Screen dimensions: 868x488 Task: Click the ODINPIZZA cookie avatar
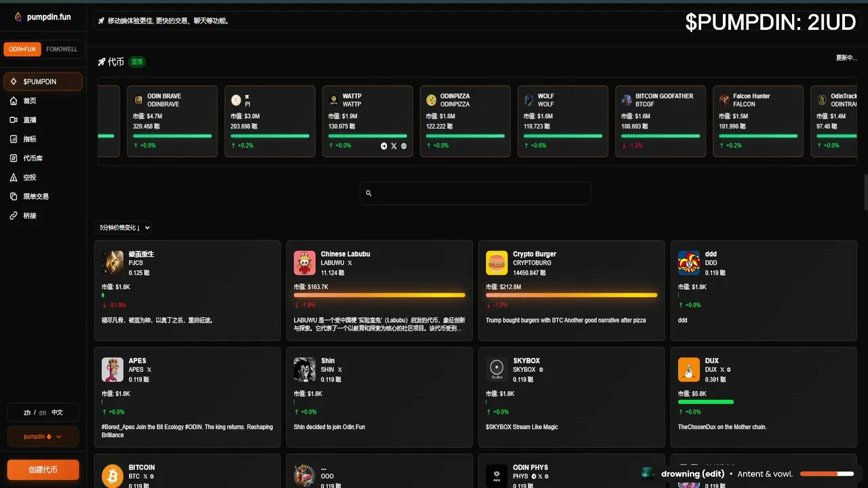[x=431, y=100]
